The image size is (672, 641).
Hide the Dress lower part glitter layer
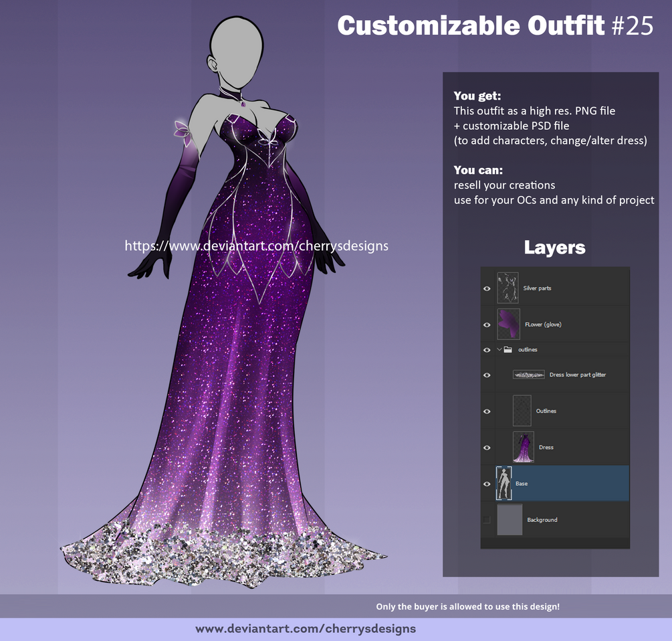coord(487,375)
